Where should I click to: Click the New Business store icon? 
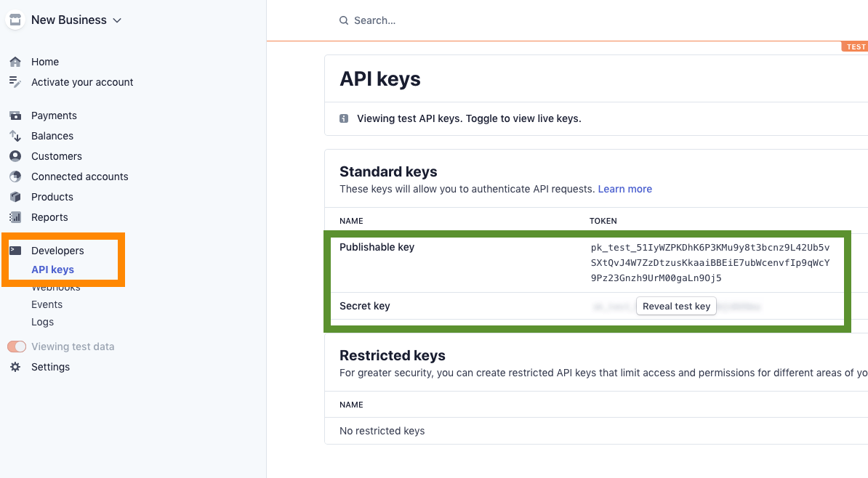15,20
